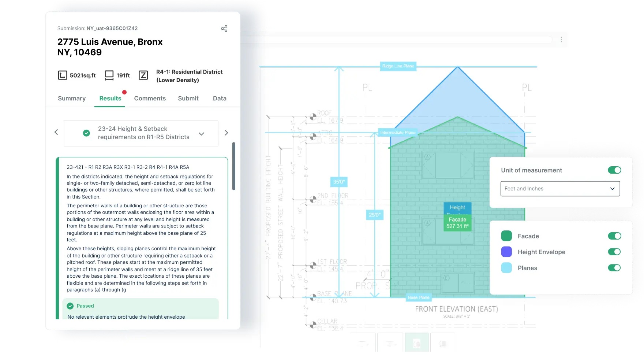
Task: Click the FRONT ELEVATION (EAST) title
Action: 456,309
